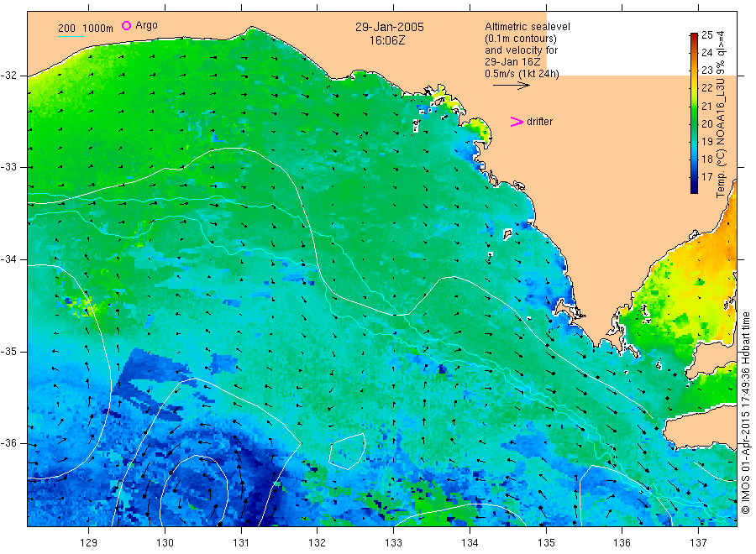Click the longitude label 129

pyautogui.click(x=89, y=543)
